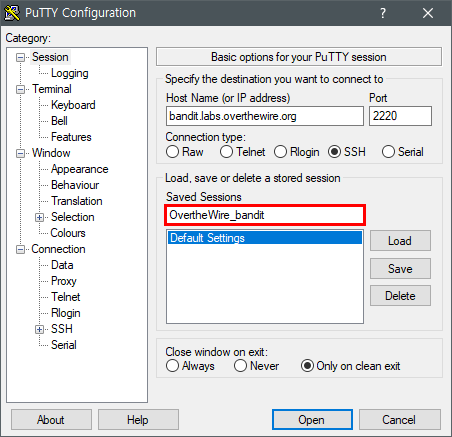Open the Features settings category
This screenshot has height=437, width=452.
click(x=71, y=137)
